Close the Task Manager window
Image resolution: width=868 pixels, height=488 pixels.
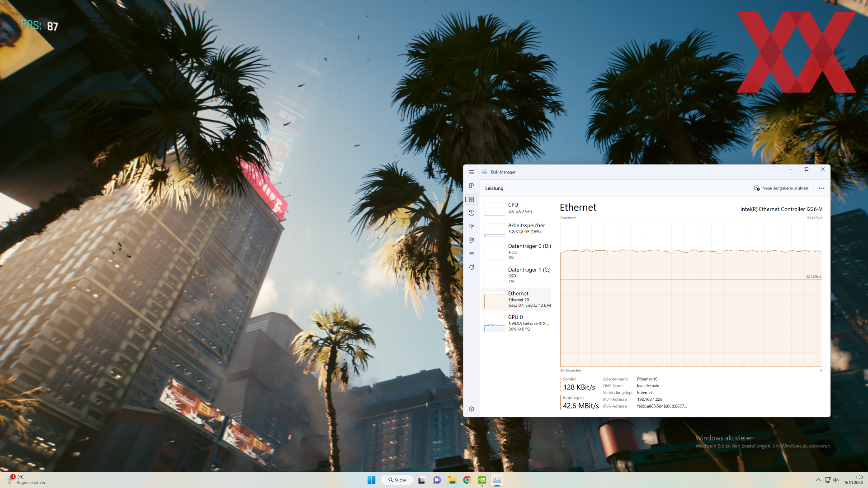click(x=822, y=169)
